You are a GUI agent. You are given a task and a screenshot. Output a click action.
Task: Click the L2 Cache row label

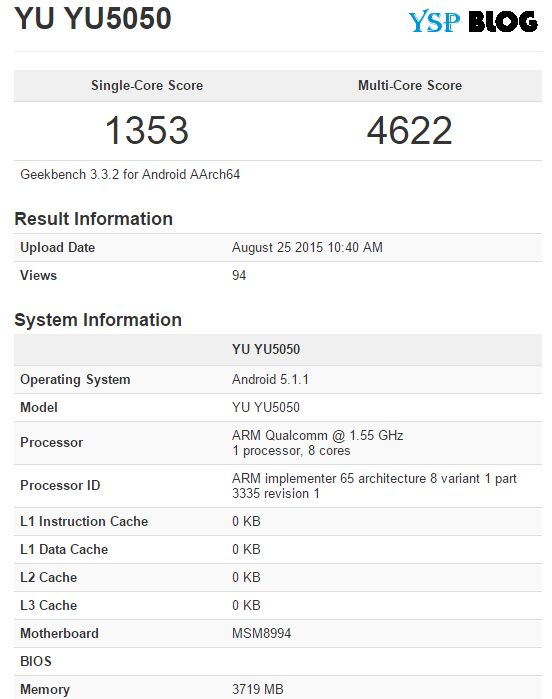coord(49,577)
